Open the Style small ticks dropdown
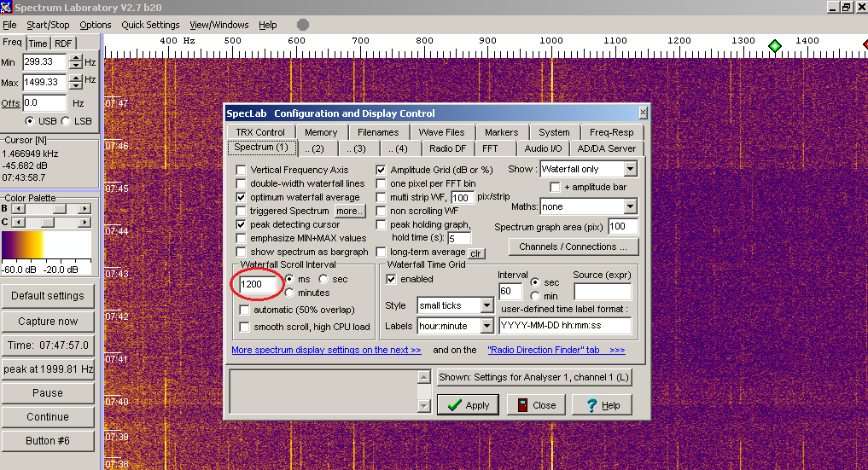This screenshot has height=470, width=868. point(486,305)
